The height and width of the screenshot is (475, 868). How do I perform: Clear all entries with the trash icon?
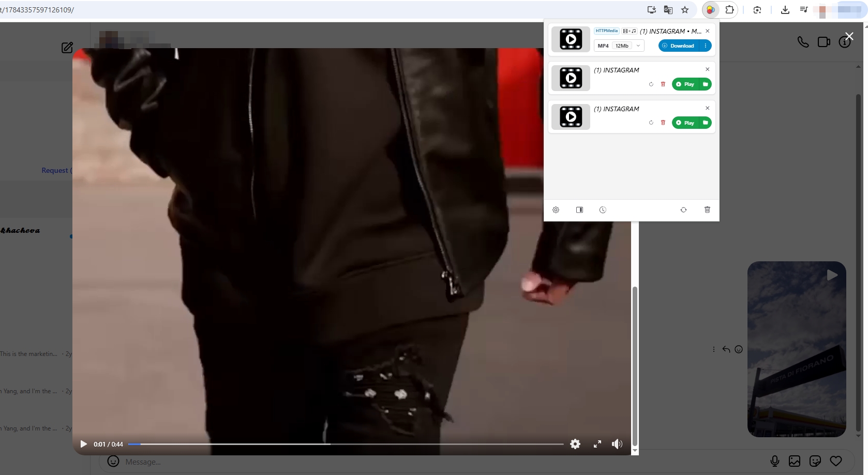click(707, 210)
